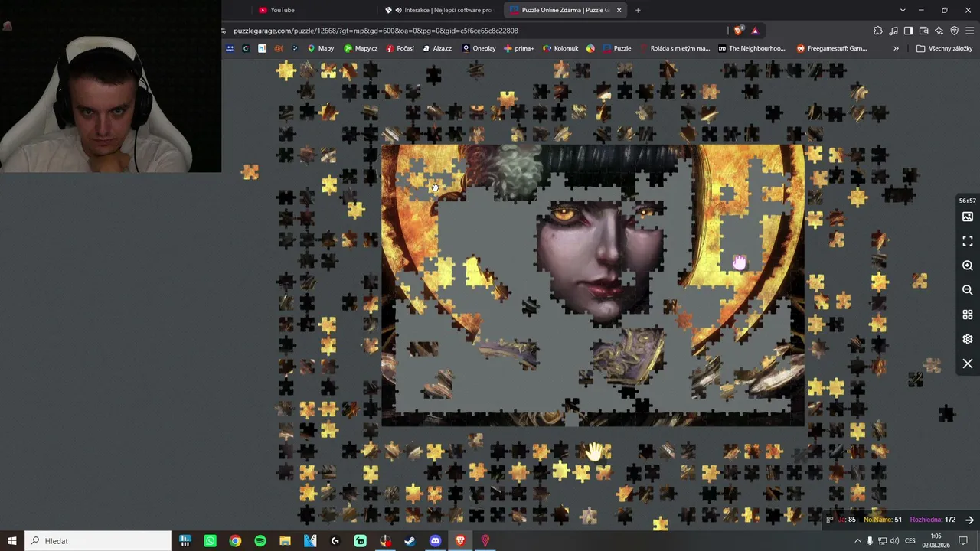Open the Mapy.cz bookmark
The height and width of the screenshot is (551, 980).
(360, 48)
